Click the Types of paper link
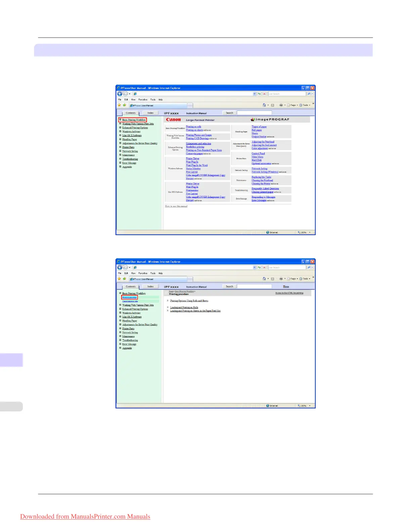Screen dimensions: 411x532 (259, 127)
